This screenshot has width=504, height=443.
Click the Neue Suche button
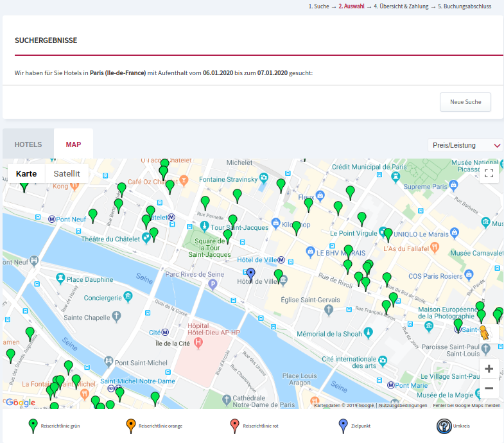(465, 102)
